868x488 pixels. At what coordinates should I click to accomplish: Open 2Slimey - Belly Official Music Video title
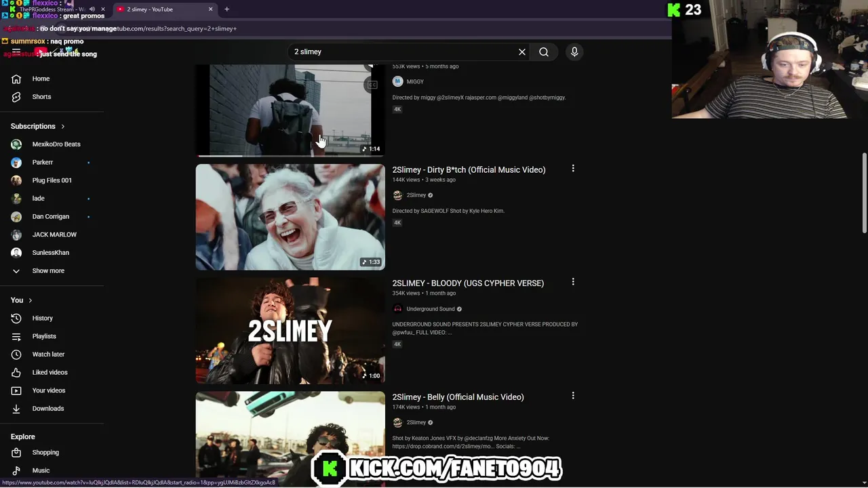[x=458, y=397]
